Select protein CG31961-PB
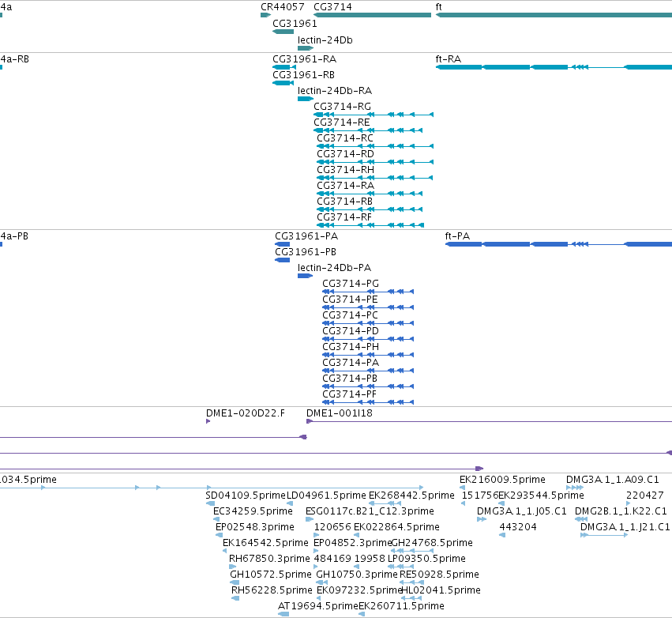This screenshot has height=618, width=672. click(283, 260)
